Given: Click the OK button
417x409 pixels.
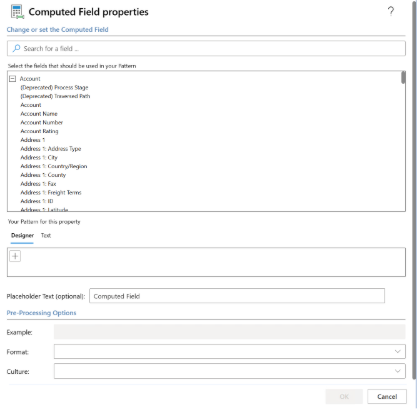Looking at the screenshot, I should [x=344, y=397].
